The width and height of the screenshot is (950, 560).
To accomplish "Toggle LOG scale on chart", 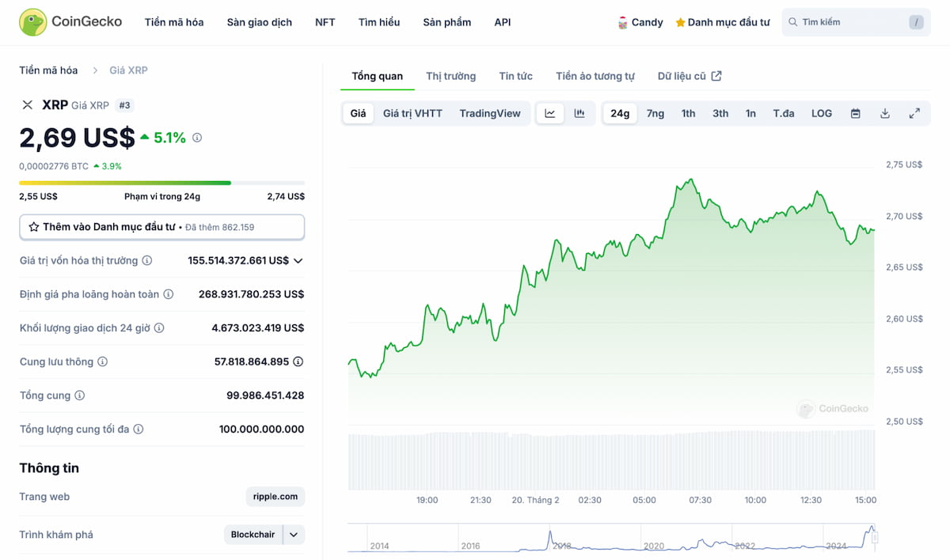I will click(822, 113).
